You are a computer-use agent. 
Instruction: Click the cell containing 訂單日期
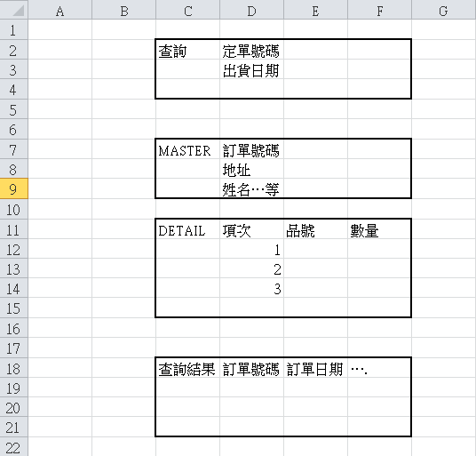[316, 368]
